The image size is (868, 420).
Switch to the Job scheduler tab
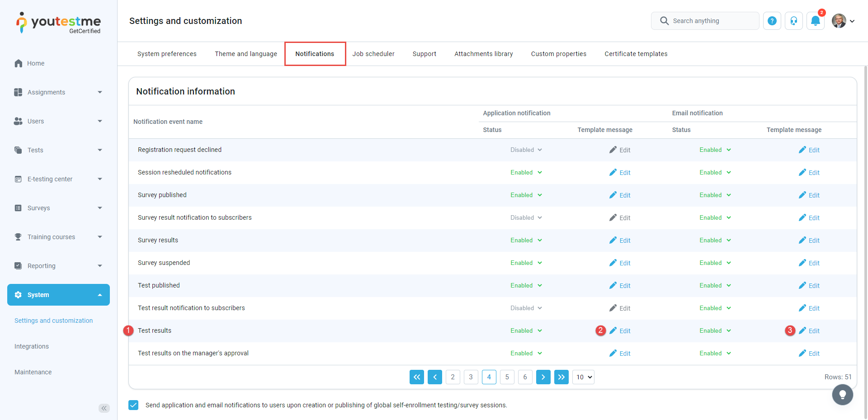(x=373, y=54)
